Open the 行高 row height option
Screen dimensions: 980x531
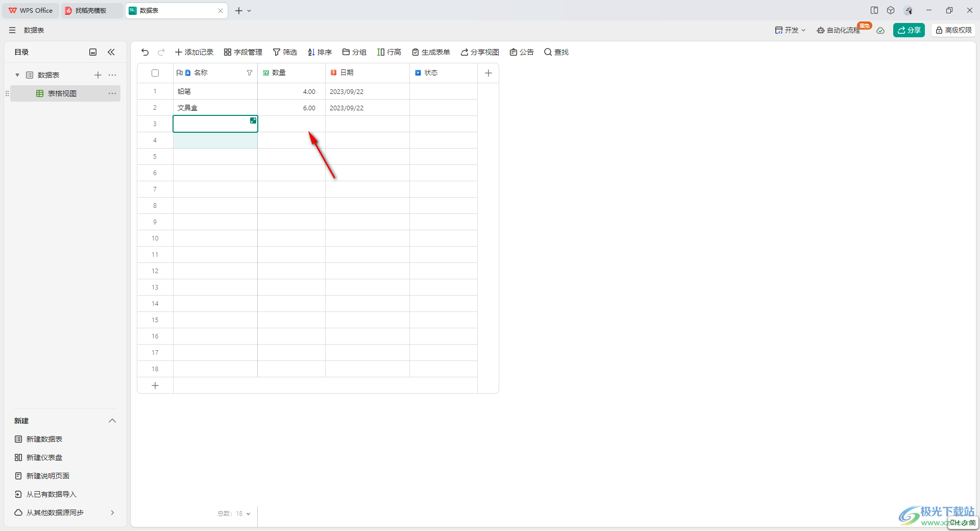389,52
